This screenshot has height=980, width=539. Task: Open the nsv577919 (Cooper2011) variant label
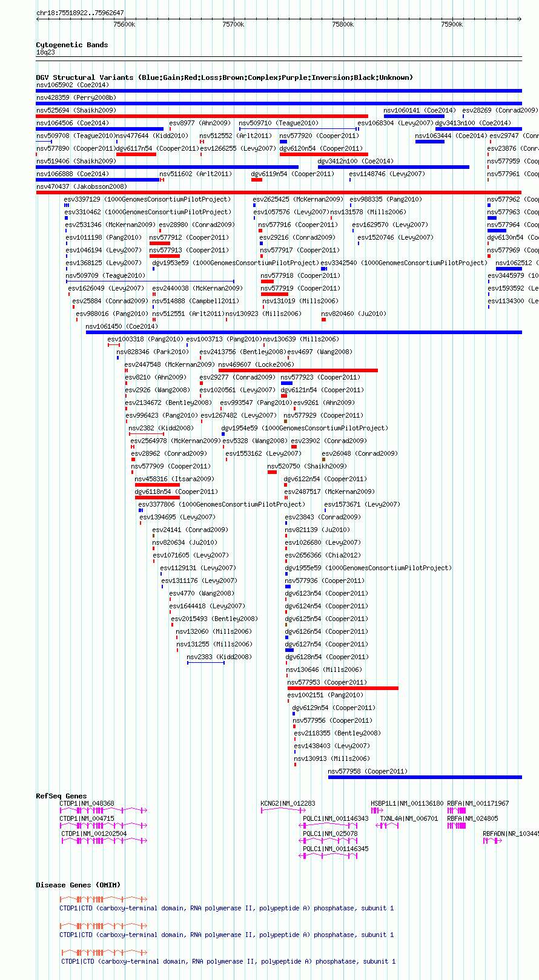tap(300, 288)
